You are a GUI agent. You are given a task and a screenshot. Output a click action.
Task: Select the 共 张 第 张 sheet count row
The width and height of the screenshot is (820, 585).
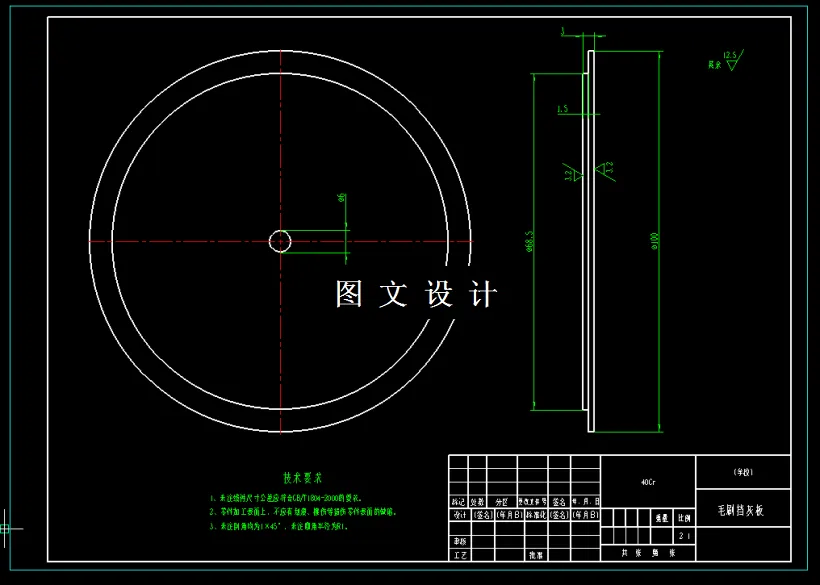[x=648, y=553]
